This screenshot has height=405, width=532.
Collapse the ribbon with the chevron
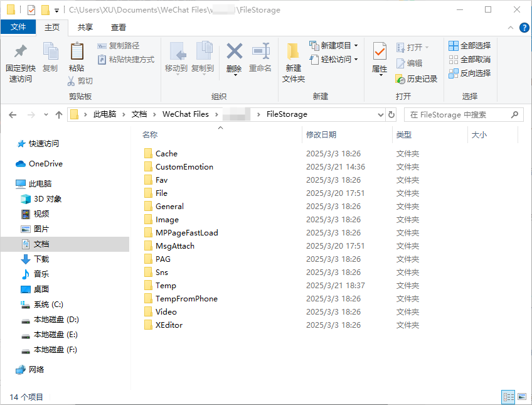coord(510,27)
